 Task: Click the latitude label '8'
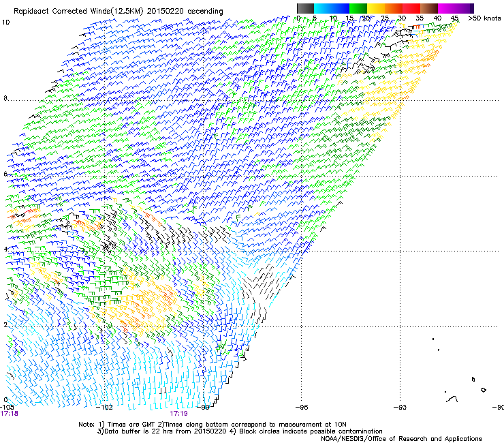5,98
